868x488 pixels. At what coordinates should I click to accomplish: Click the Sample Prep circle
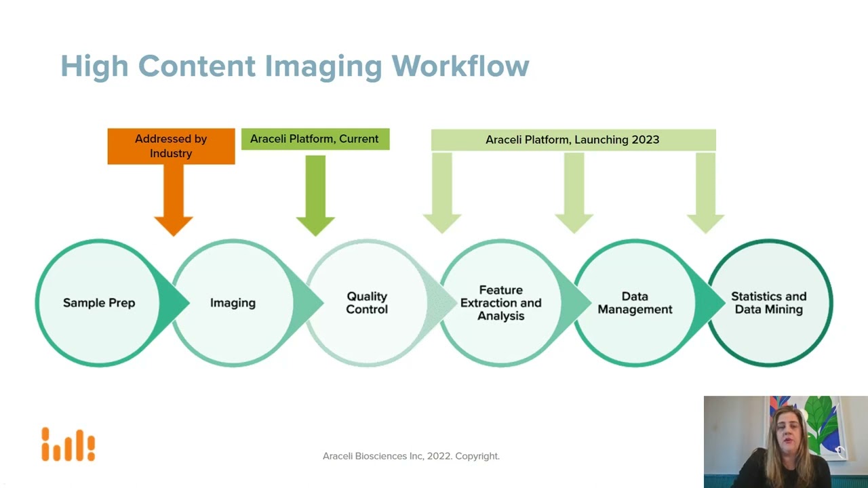99,303
